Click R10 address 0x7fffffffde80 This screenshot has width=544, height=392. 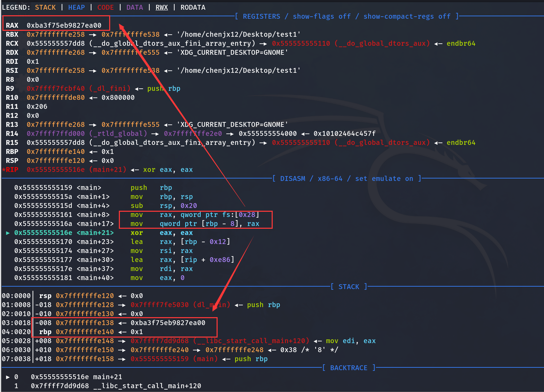(56, 97)
